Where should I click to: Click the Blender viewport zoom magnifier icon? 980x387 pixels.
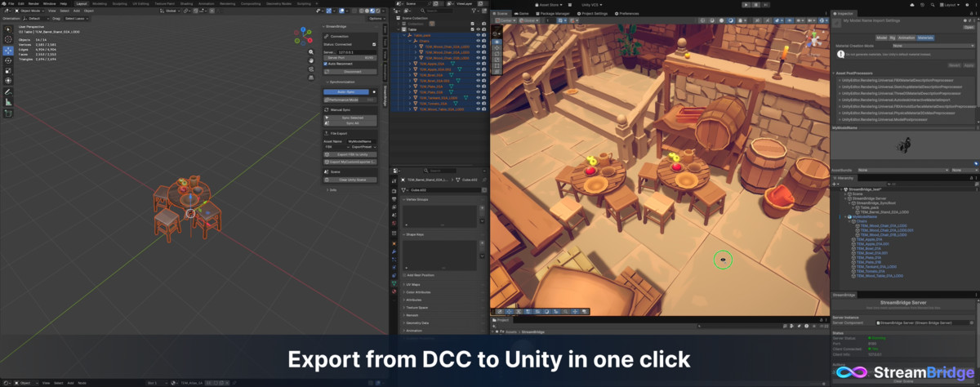(313, 52)
